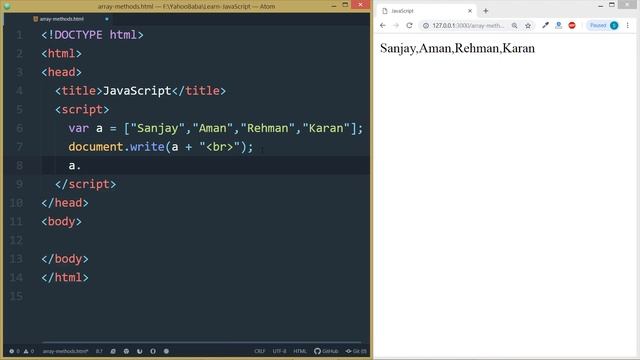Click fourth round icon in Atom status bar
The width and height of the screenshot is (640, 360).
pyautogui.click(x=153, y=351)
